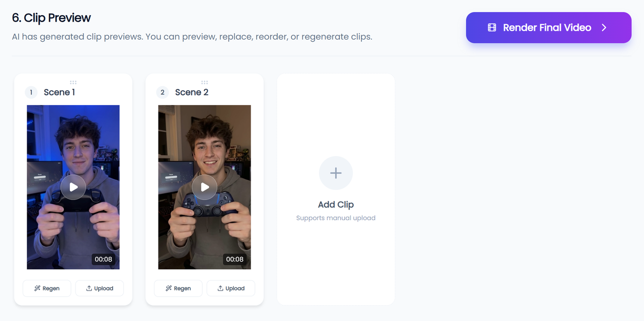Upload a replacement for Scene 1

point(100,288)
